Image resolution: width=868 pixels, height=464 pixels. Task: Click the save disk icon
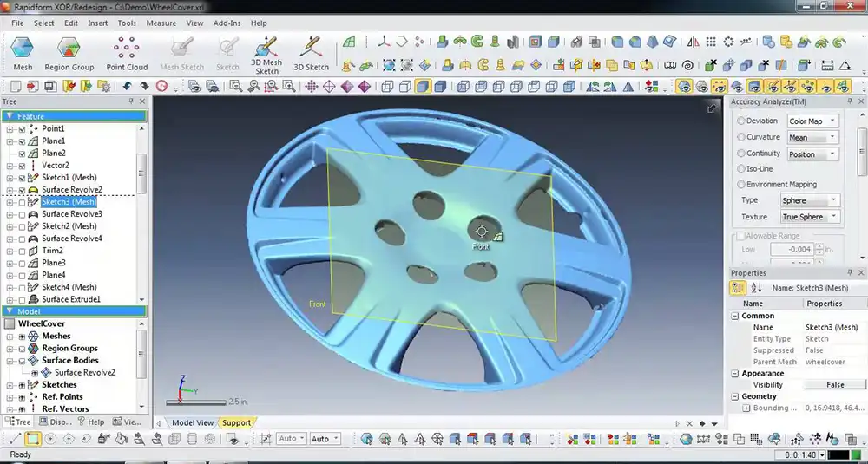(x=49, y=86)
